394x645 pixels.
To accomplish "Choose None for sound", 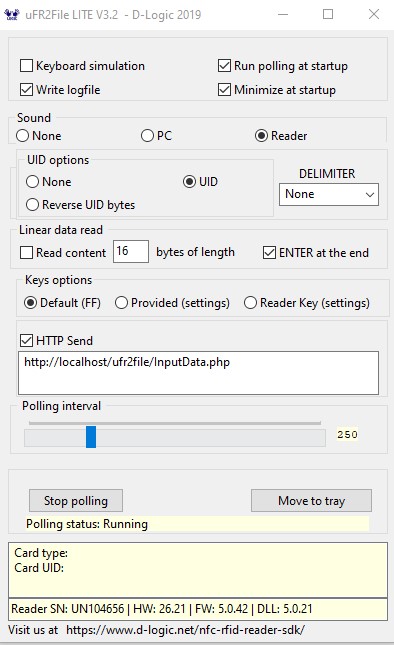I will pyautogui.click(x=23, y=136).
